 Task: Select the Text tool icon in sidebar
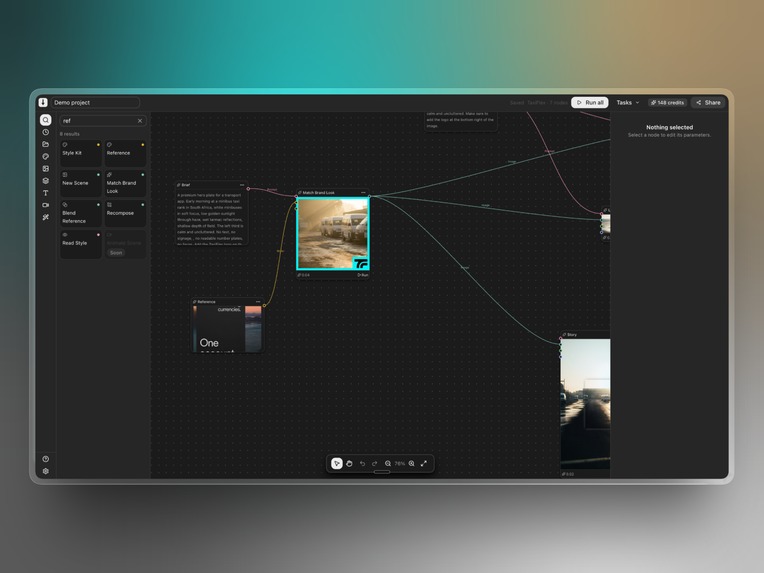pyautogui.click(x=45, y=193)
